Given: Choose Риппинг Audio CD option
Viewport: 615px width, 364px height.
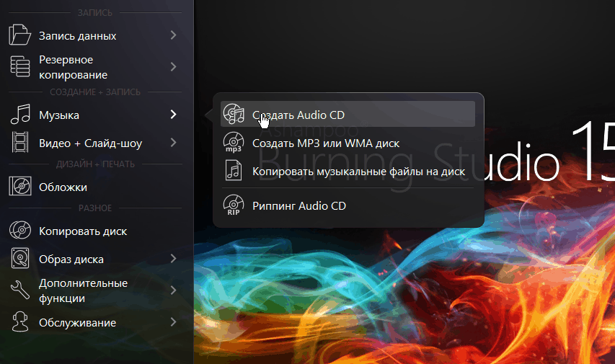Looking at the screenshot, I should pos(298,205).
